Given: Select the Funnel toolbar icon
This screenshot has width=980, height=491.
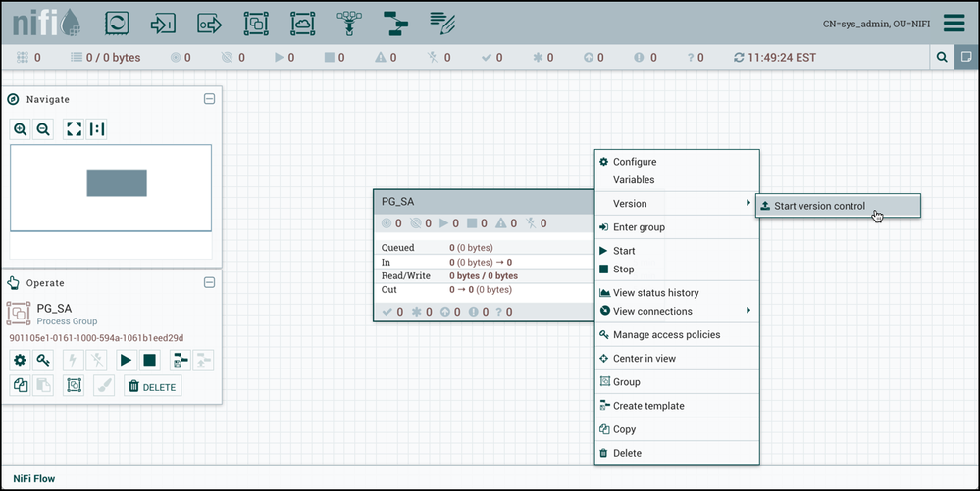Looking at the screenshot, I should click(x=349, y=23).
